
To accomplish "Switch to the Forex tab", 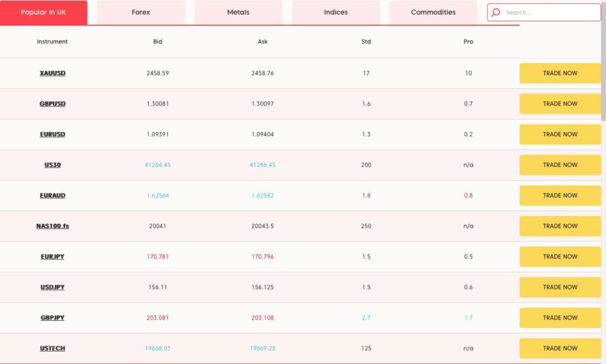I will coord(140,12).
